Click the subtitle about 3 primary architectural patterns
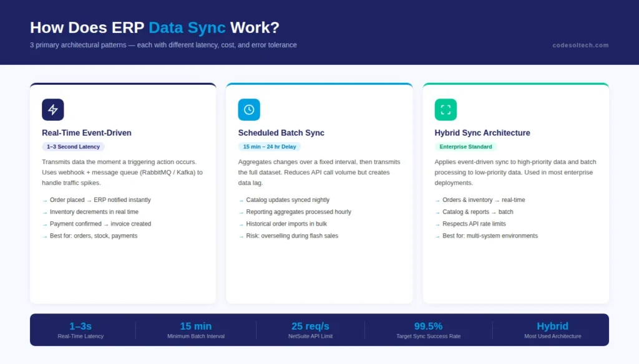This screenshot has height=364, width=639. point(163,45)
